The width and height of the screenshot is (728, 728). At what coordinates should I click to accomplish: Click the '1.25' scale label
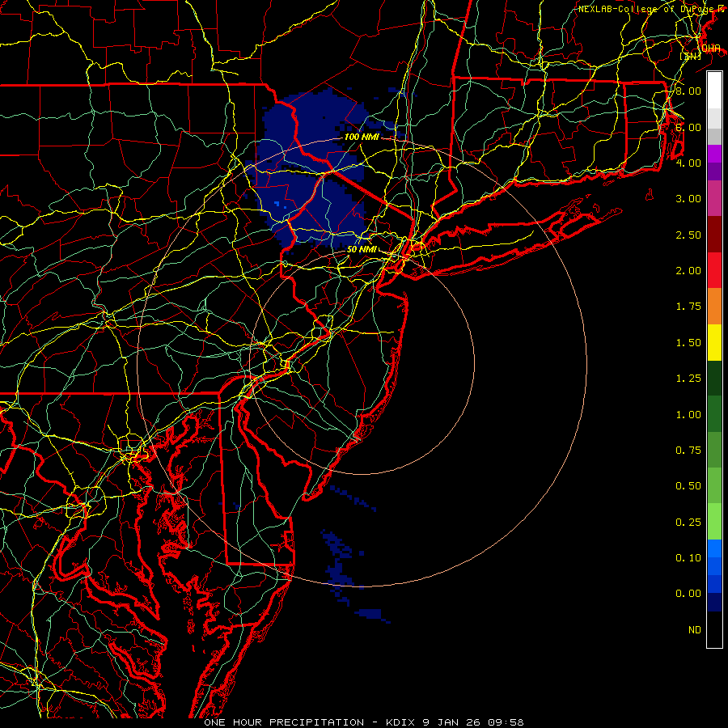(688, 379)
